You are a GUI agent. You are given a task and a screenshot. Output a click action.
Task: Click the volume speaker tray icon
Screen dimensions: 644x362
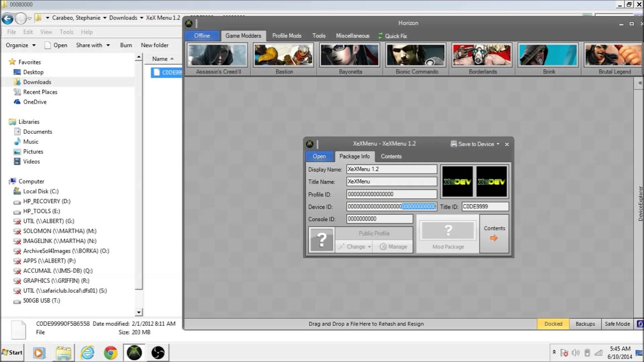pyautogui.click(x=576, y=352)
